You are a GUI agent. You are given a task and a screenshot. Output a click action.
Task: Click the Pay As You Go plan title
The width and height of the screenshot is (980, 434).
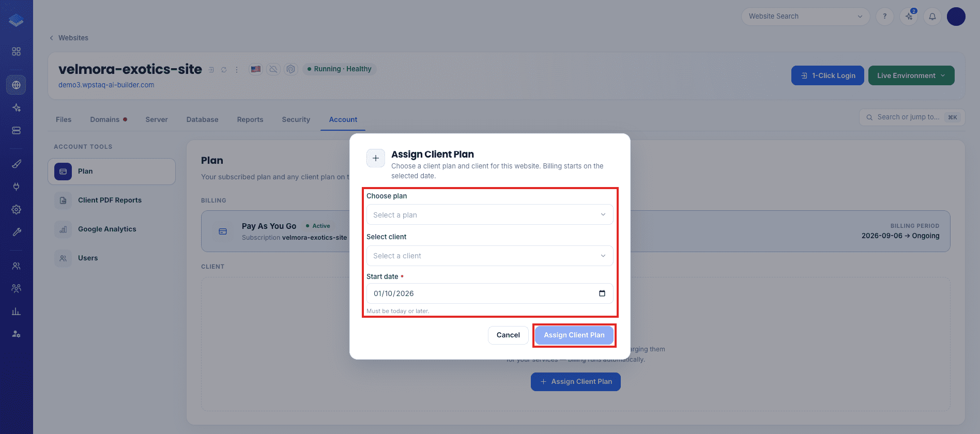[x=269, y=226]
